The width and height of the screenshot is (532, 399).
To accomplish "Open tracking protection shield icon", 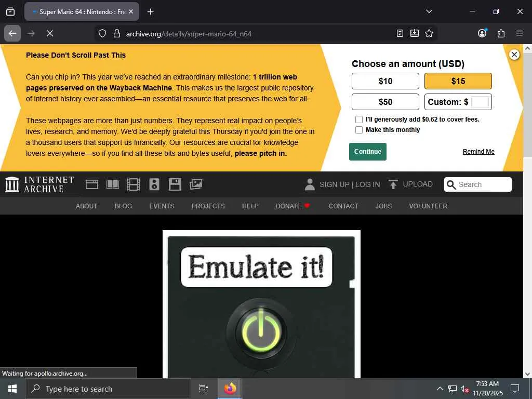I will point(102,33).
